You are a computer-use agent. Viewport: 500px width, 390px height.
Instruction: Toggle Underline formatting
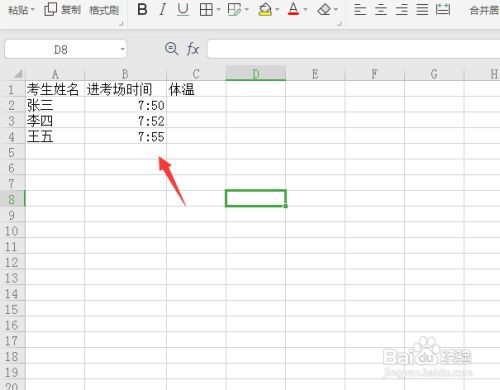click(x=183, y=10)
